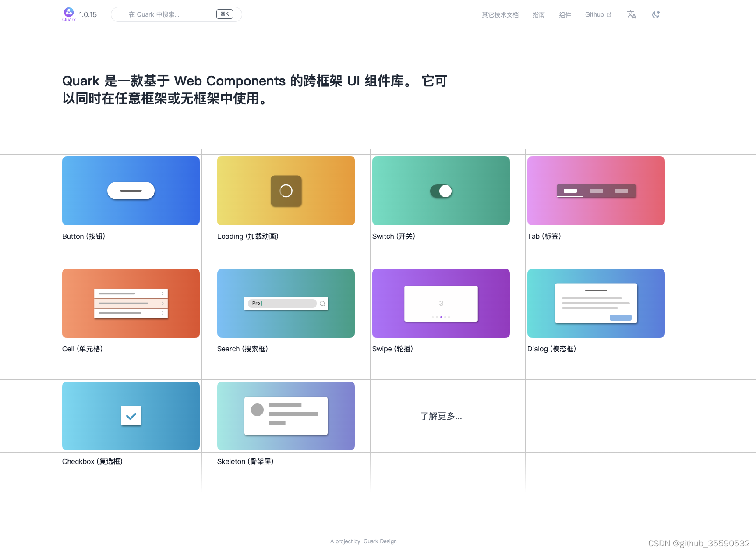Open the Swipe component preview card
The width and height of the screenshot is (756, 552).
pyautogui.click(x=441, y=303)
